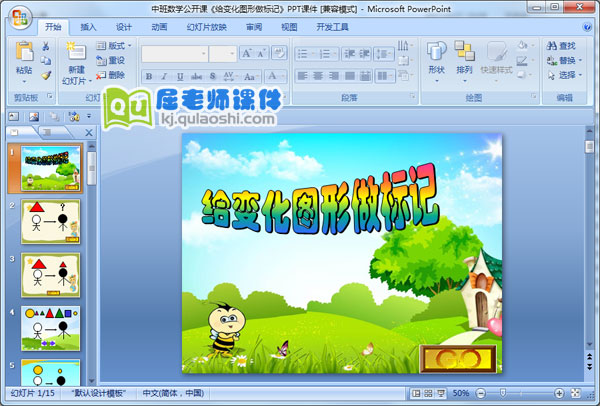Toggle Text Shadow formatting
This screenshot has height=406, width=600.
click(x=213, y=76)
